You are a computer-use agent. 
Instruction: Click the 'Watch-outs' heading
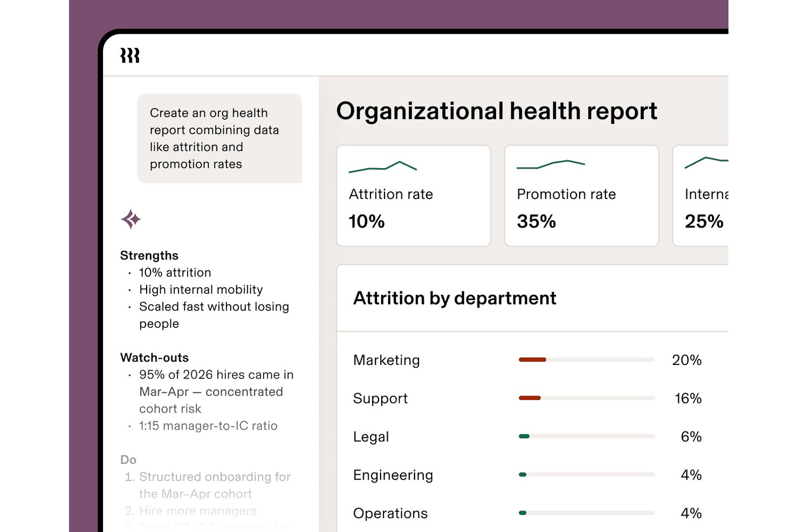[155, 358]
